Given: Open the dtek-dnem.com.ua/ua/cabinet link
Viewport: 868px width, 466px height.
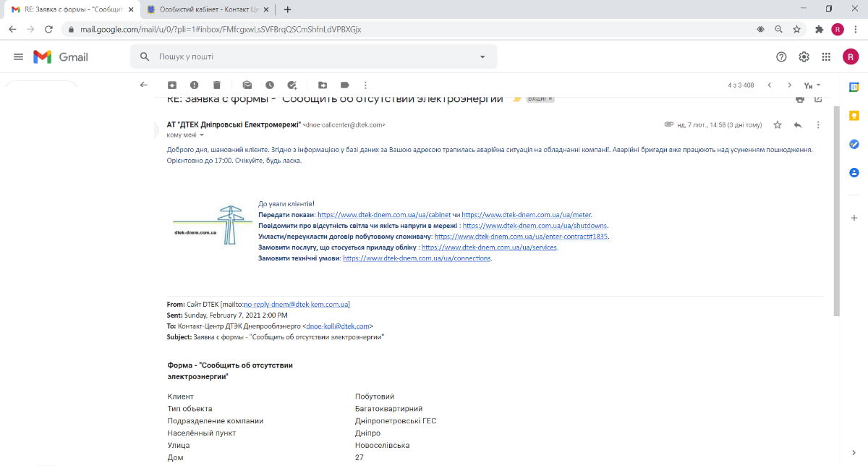Looking at the screenshot, I should coord(384,215).
